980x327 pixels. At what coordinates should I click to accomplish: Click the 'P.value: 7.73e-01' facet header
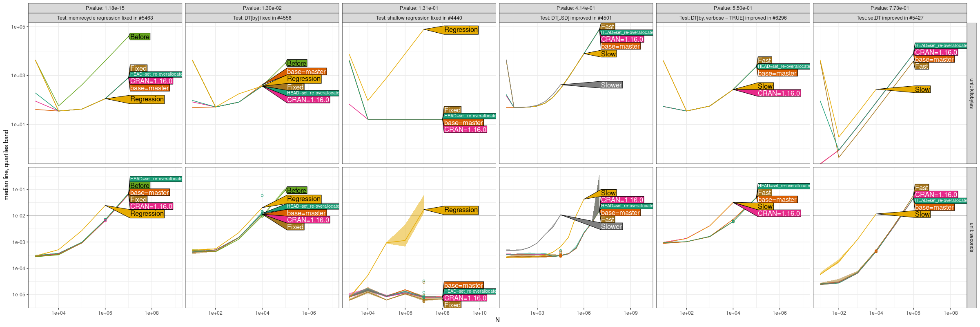coord(890,8)
